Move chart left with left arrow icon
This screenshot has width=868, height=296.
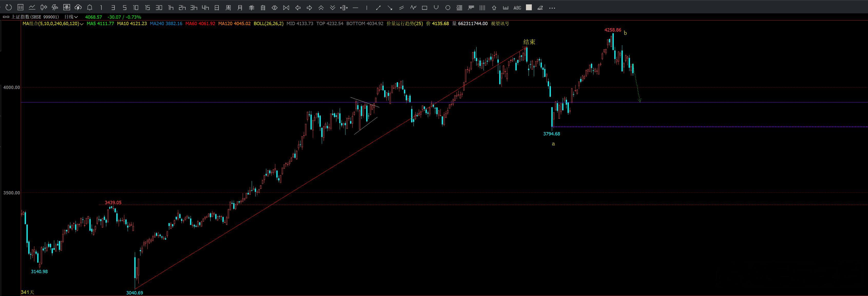tap(298, 7)
